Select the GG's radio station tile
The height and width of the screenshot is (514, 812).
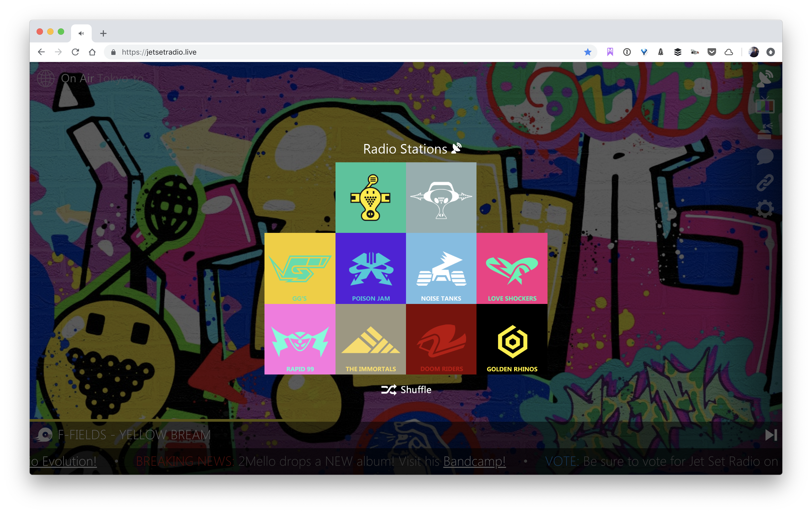click(300, 268)
